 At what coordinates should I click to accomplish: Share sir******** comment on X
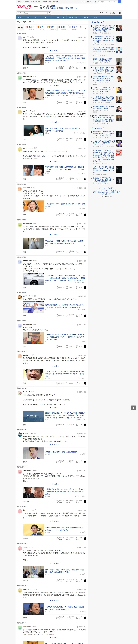coord(85,501)
